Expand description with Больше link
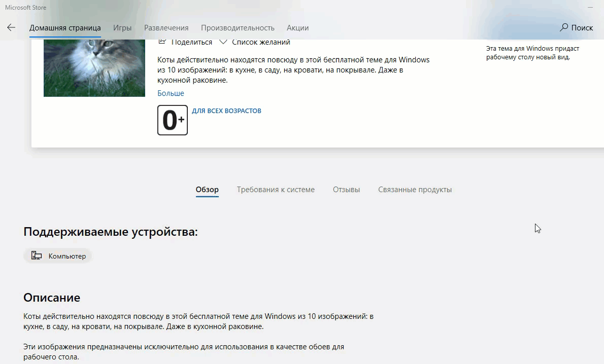This screenshot has width=604, height=364. coord(171,93)
